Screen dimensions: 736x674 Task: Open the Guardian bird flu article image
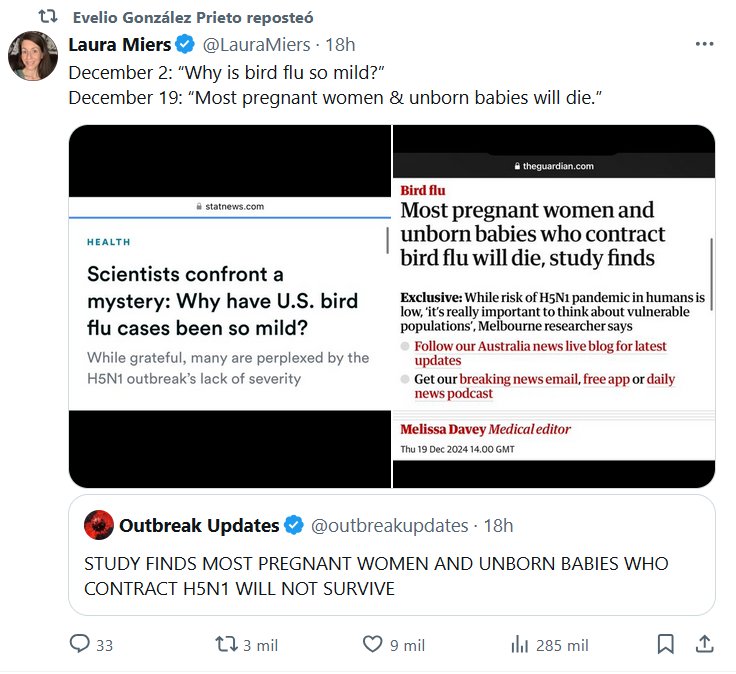tap(554, 306)
